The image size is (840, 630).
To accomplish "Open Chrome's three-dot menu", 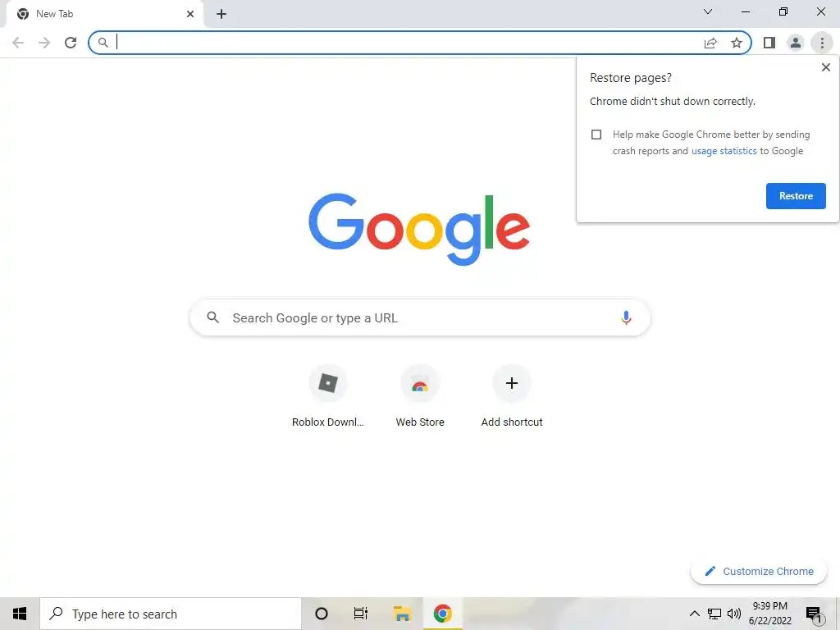I will coord(822,43).
